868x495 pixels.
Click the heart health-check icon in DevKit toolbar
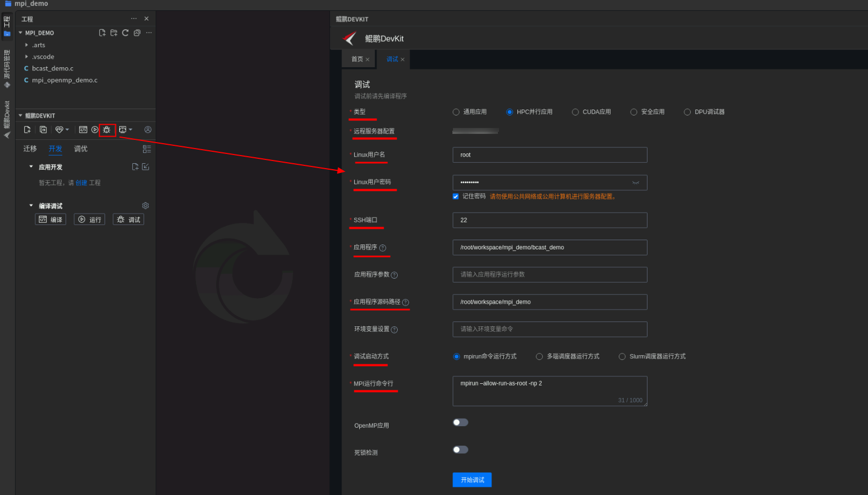(59, 130)
